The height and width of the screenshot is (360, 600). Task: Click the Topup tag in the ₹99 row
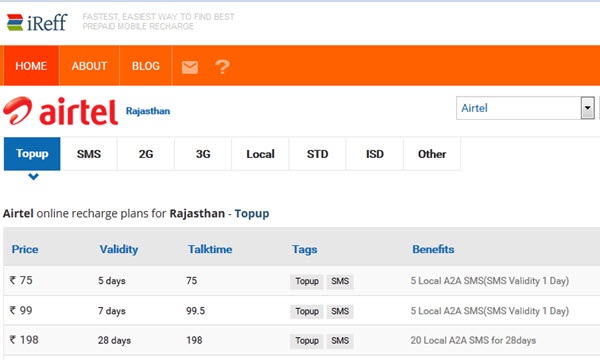[x=307, y=311]
